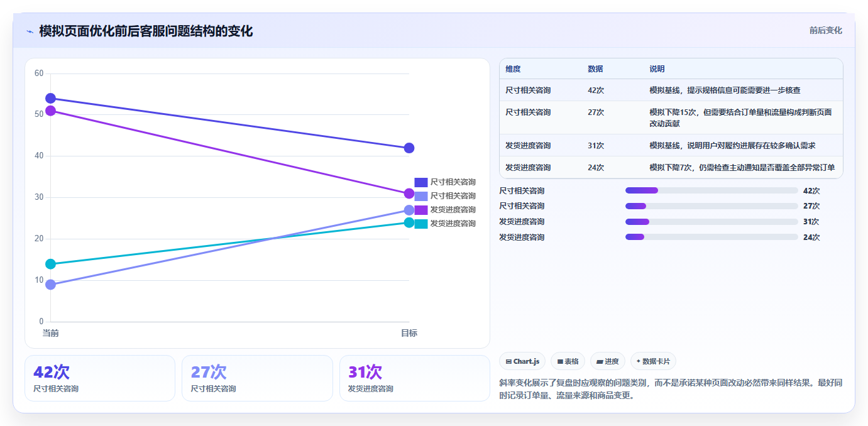Click the 24次 progress bar
Viewport: 868px width, 426px height.
coord(711,237)
